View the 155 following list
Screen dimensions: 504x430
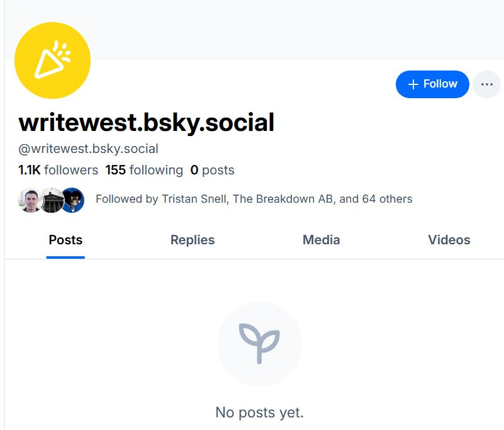[x=144, y=170]
